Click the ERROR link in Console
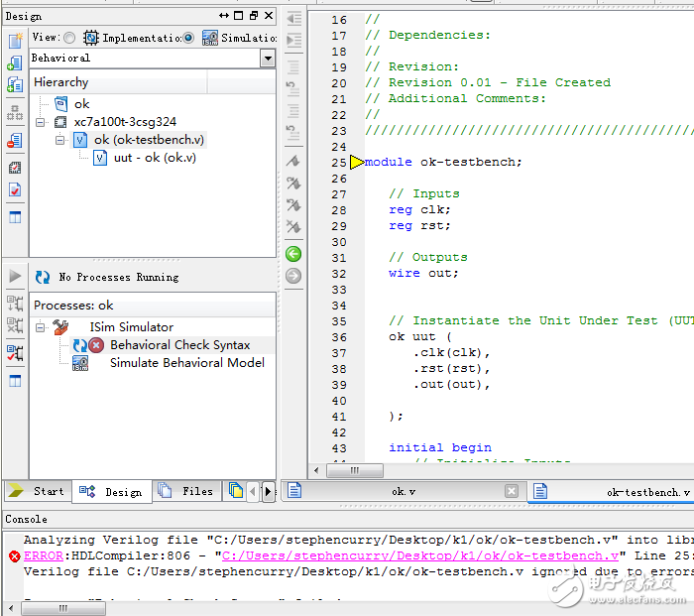Image resolution: width=694 pixels, height=616 pixels. [x=44, y=555]
